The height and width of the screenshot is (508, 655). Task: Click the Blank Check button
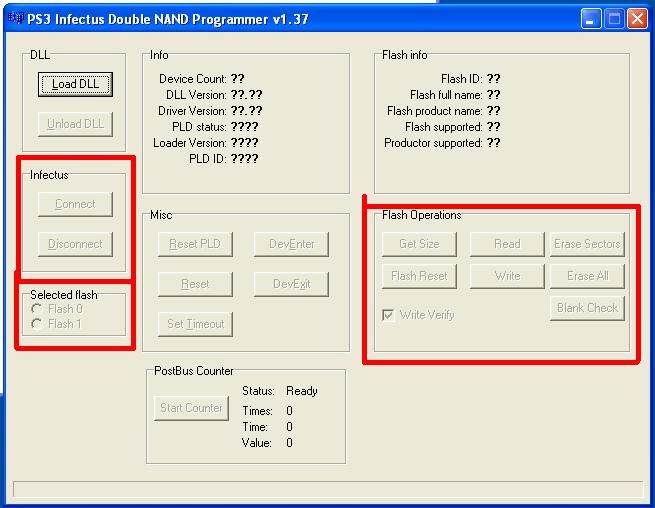tap(587, 308)
